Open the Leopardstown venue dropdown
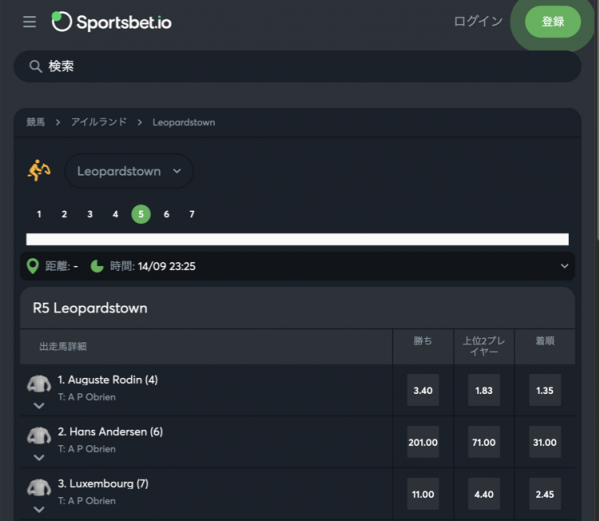 [129, 171]
